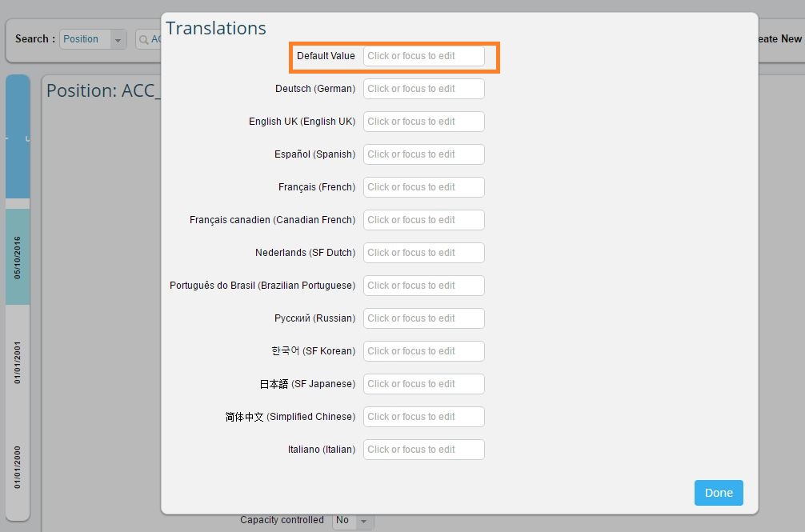Select the 05/10/2016 timeline entry

coord(18,258)
